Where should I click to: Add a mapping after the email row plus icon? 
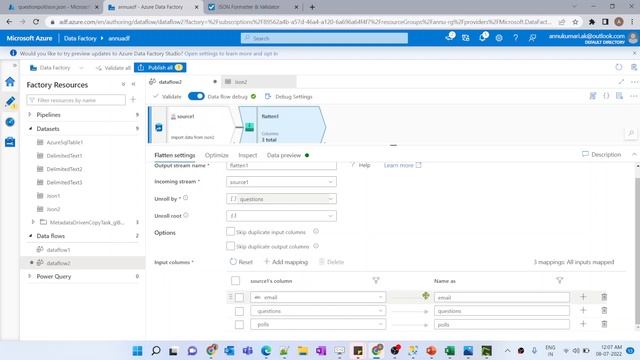click(583, 297)
